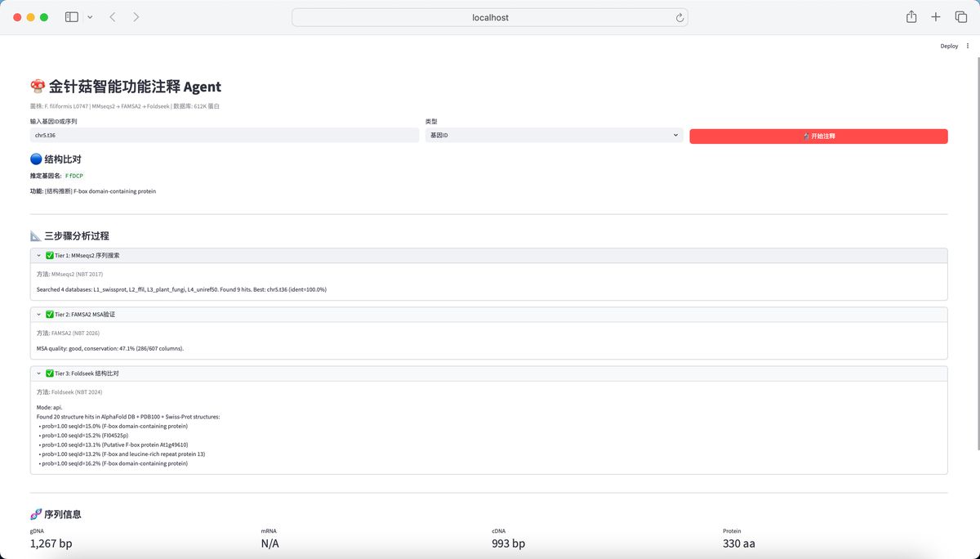Click the strain caption mentioning F. filiformis L0747
This screenshot has height=559, width=980.
coord(125,106)
